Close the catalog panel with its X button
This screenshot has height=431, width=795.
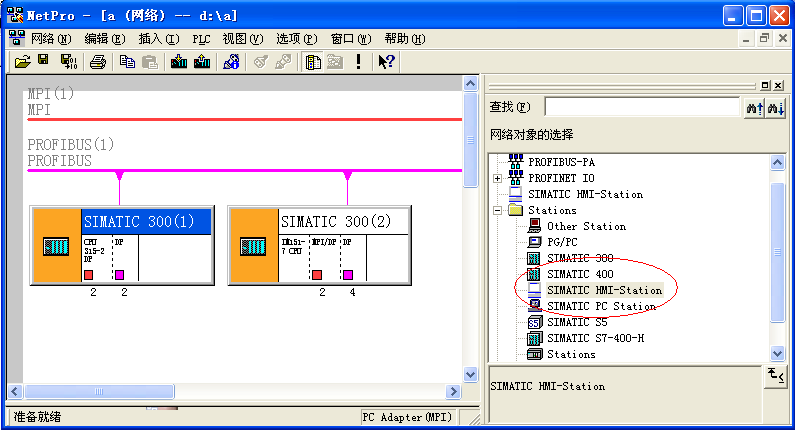[x=778, y=86]
